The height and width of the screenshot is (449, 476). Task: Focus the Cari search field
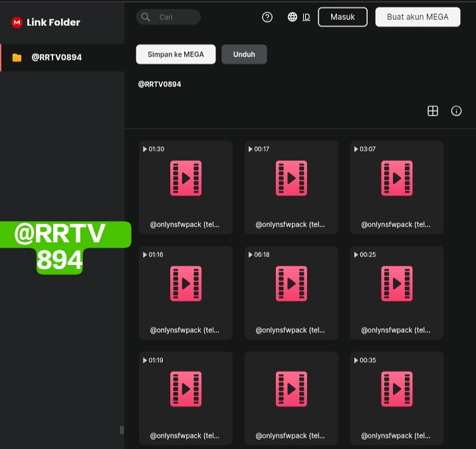click(168, 17)
